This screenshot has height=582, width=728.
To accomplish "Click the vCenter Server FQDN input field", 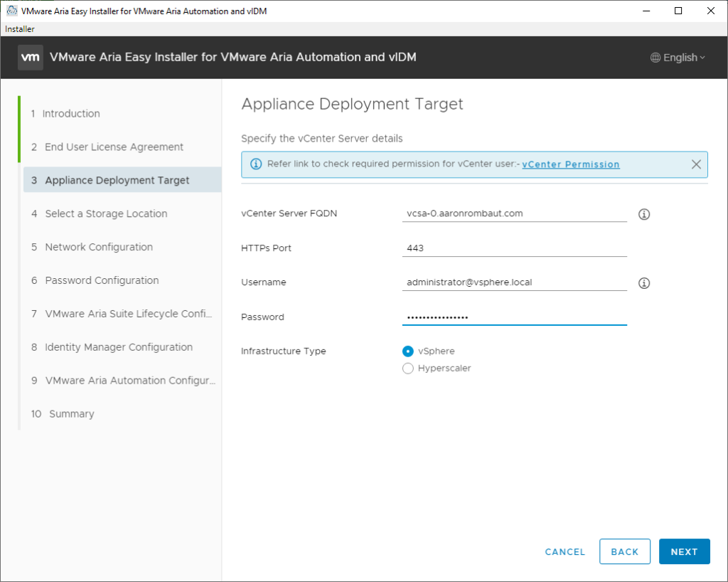I will pyautogui.click(x=514, y=213).
